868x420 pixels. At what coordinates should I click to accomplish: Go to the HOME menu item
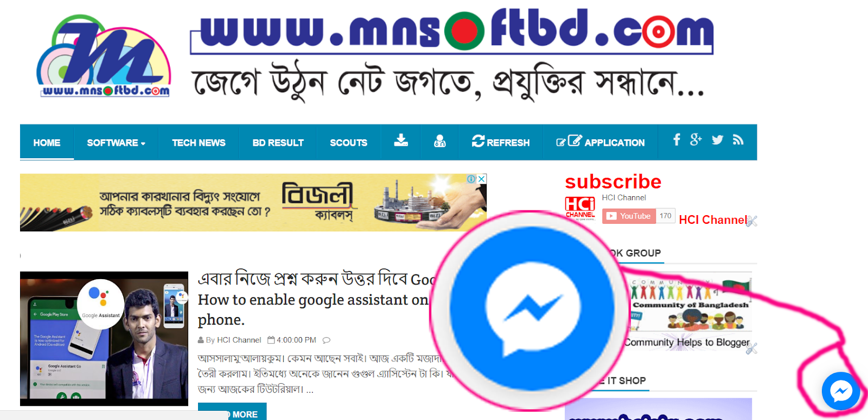pyautogui.click(x=47, y=143)
